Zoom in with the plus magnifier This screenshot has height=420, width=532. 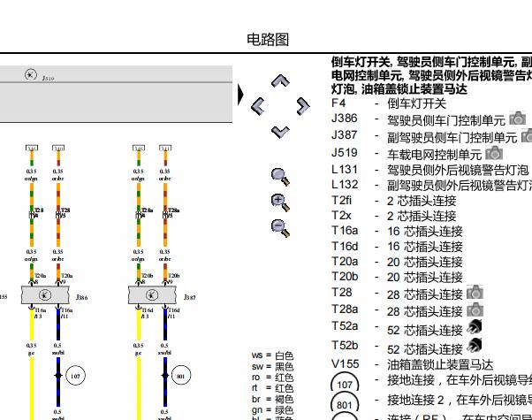(281, 202)
